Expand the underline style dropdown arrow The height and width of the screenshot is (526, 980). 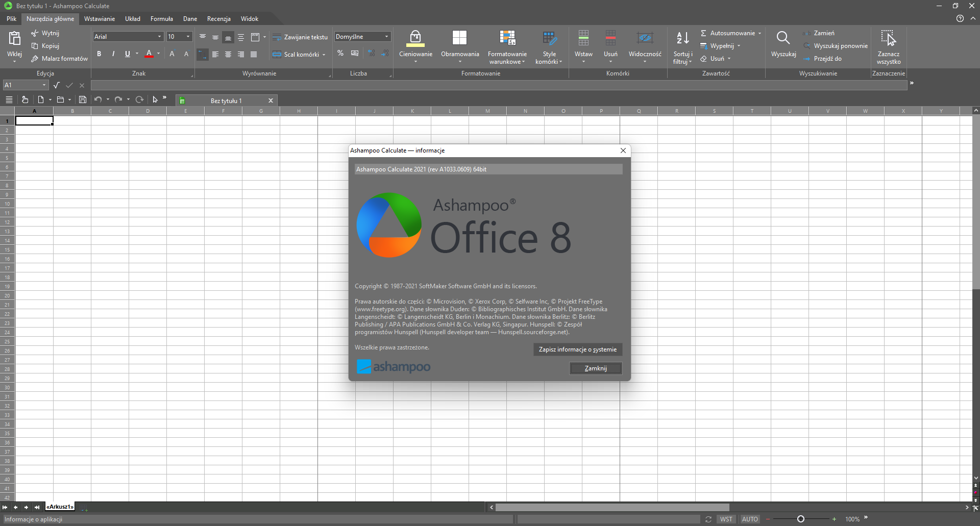coord(137,54)
